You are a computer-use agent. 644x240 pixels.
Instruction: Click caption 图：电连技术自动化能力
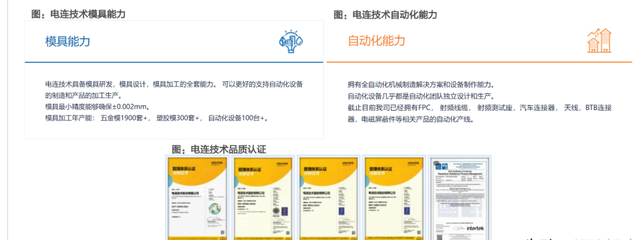click(x=385, y=15)
